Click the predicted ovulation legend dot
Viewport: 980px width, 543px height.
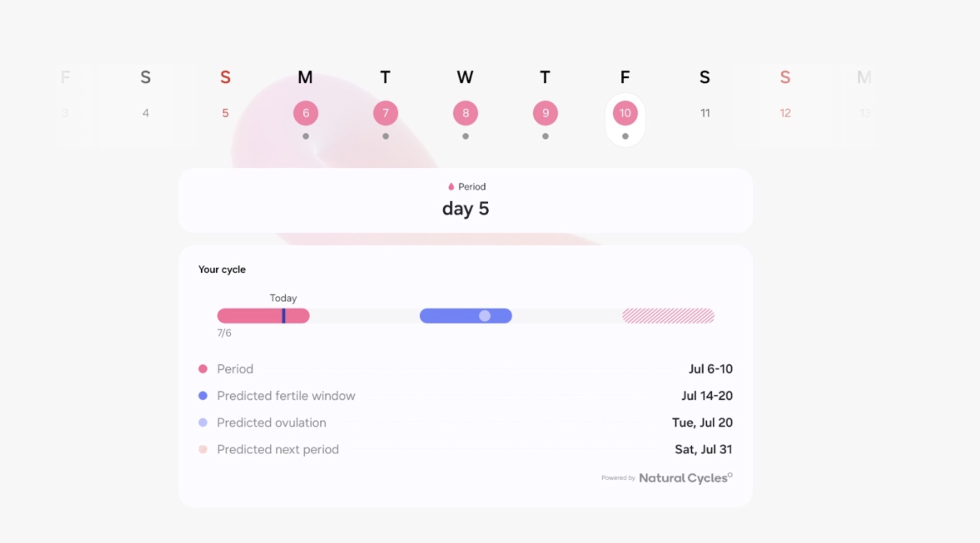tap(203, 423)
